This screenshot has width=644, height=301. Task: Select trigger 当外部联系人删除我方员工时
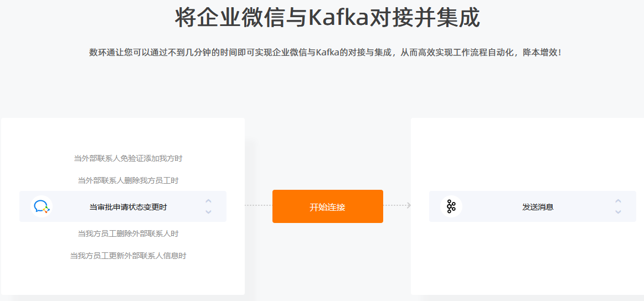[x=128, y=181]
